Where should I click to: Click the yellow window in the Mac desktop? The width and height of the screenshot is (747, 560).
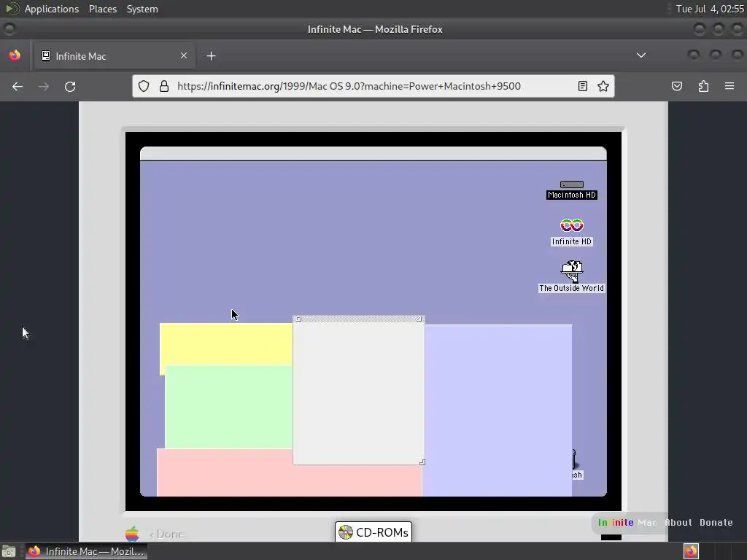coord(226,344)
